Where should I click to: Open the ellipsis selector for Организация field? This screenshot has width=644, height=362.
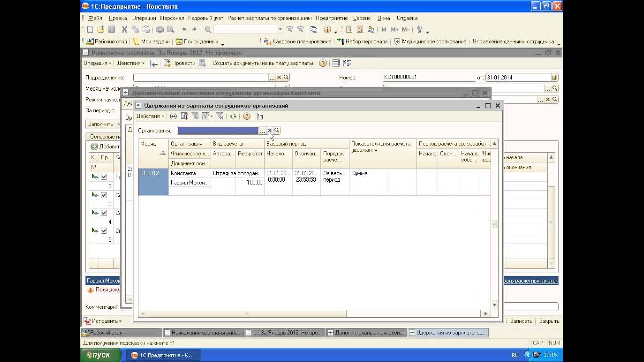(x=262, y=131)
